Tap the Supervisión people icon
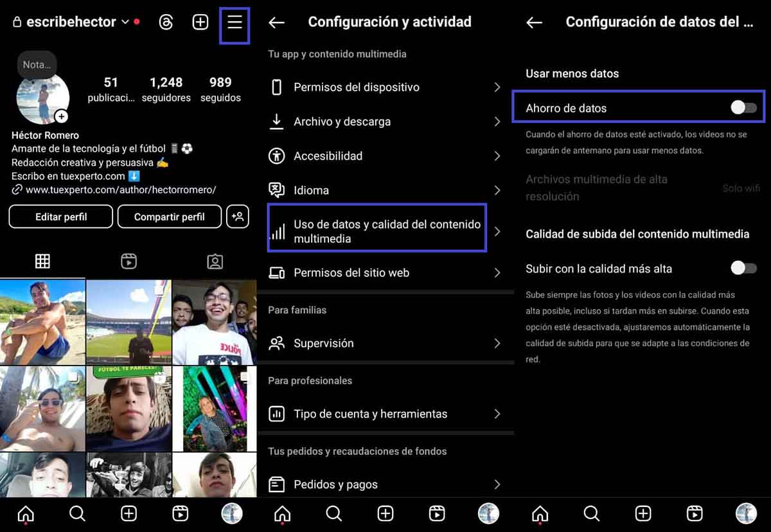This screenshot has width=771, height=532. (x=276, y=343)
